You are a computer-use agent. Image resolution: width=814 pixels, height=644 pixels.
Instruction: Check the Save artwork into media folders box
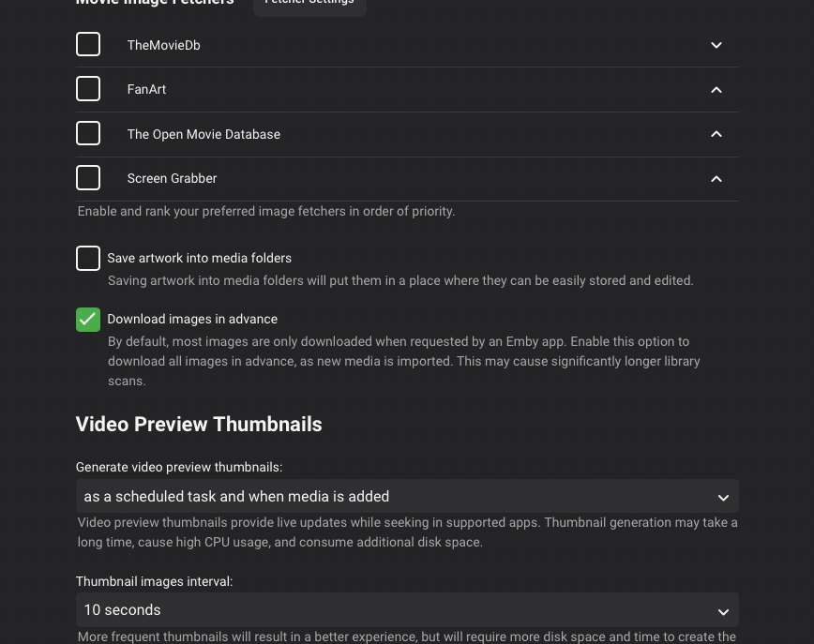(x=88, y=259)
